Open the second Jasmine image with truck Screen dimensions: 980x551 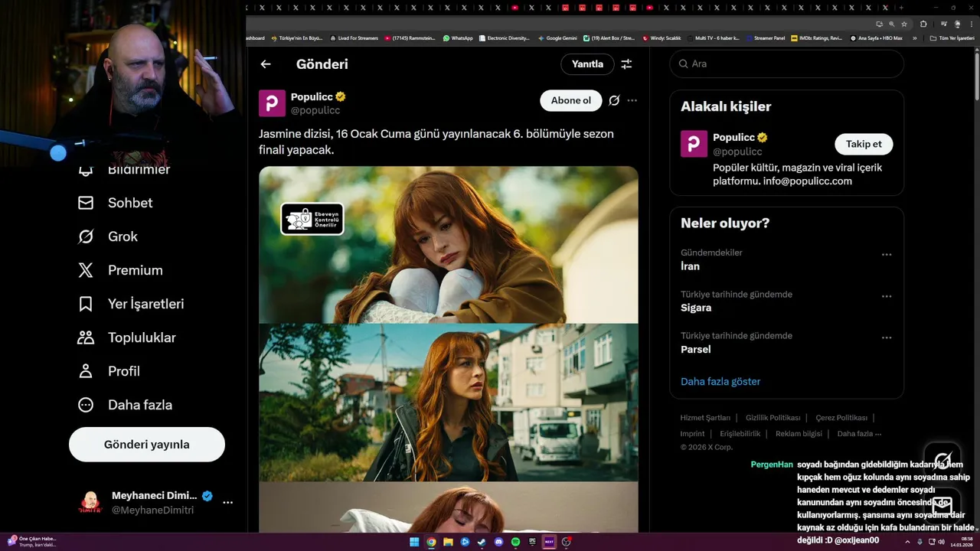tap(449, 402)
